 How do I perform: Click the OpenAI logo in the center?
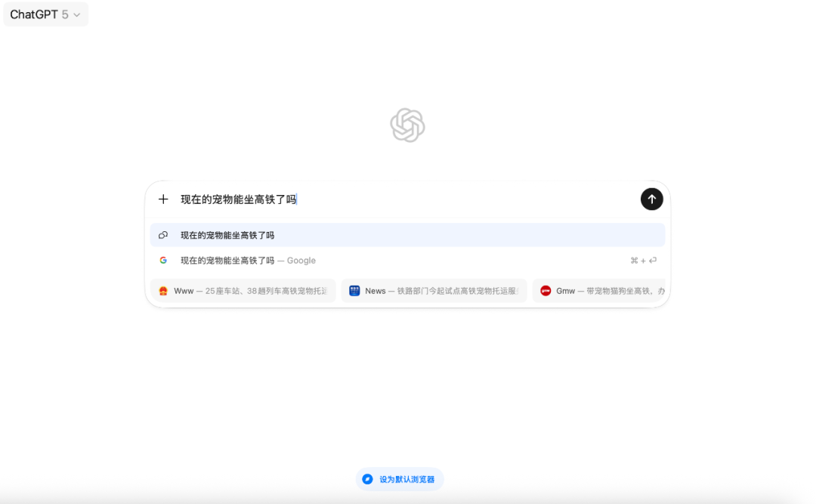[x=407, y=125]
